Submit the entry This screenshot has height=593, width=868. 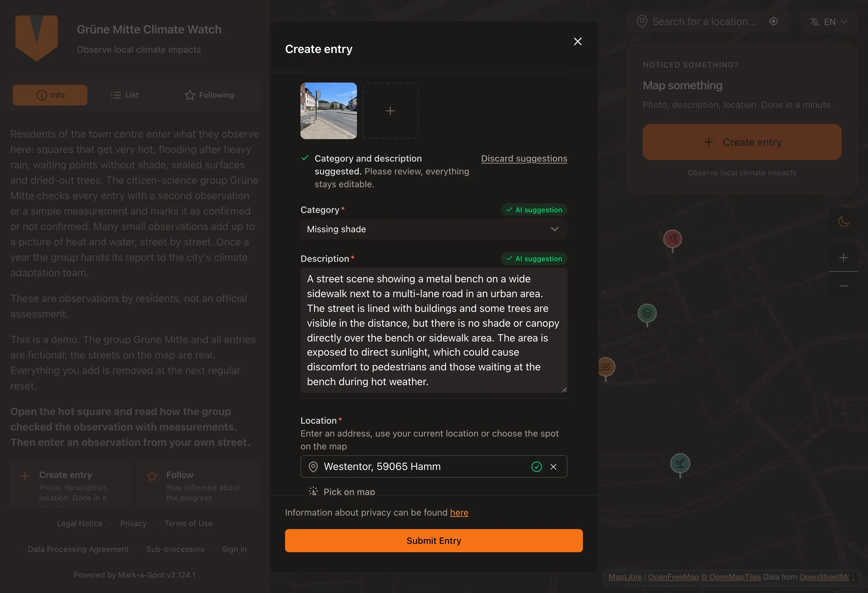click(x=434, y=541)
